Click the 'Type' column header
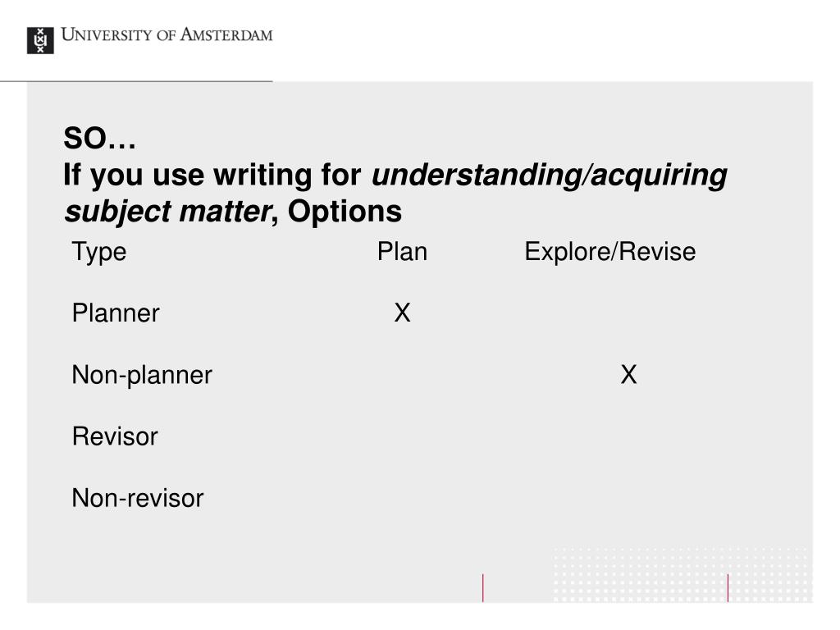 click(x=99, y=252)
